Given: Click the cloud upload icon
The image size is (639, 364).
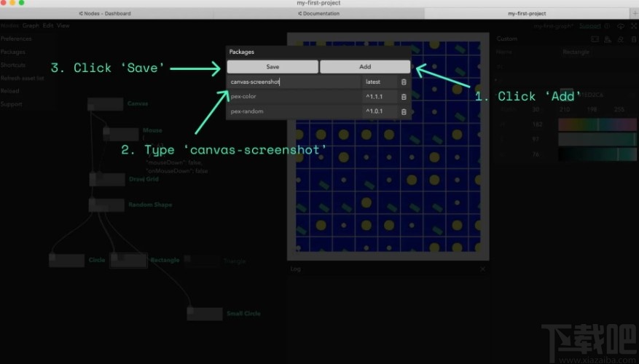Looking at the screenshot, I should [x=621, y=26].
